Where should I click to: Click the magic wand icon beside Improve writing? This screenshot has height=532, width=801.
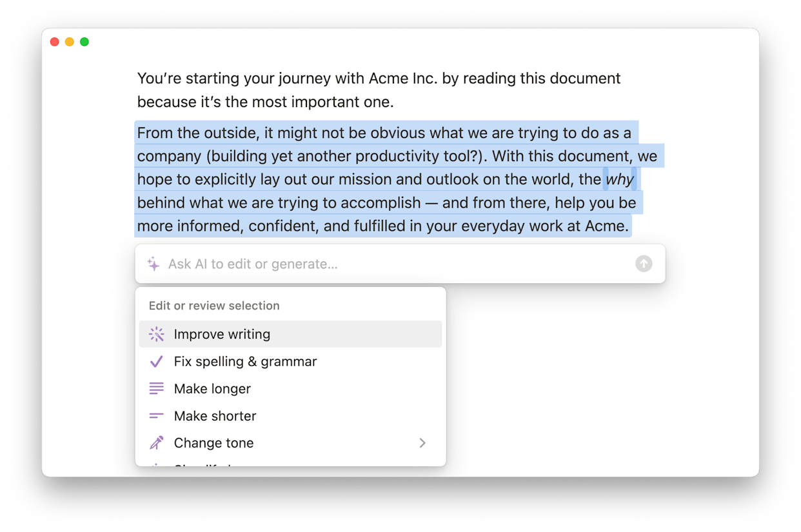156,334
